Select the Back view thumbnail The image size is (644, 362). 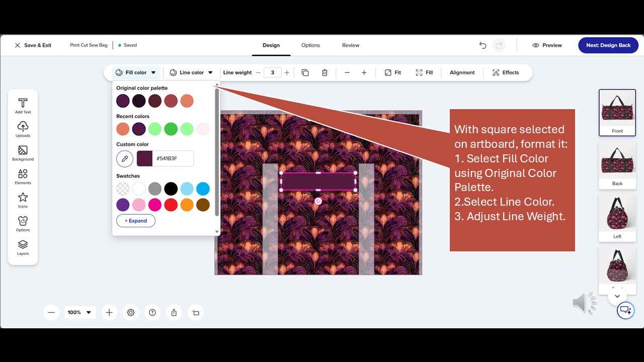click(617, 165)
